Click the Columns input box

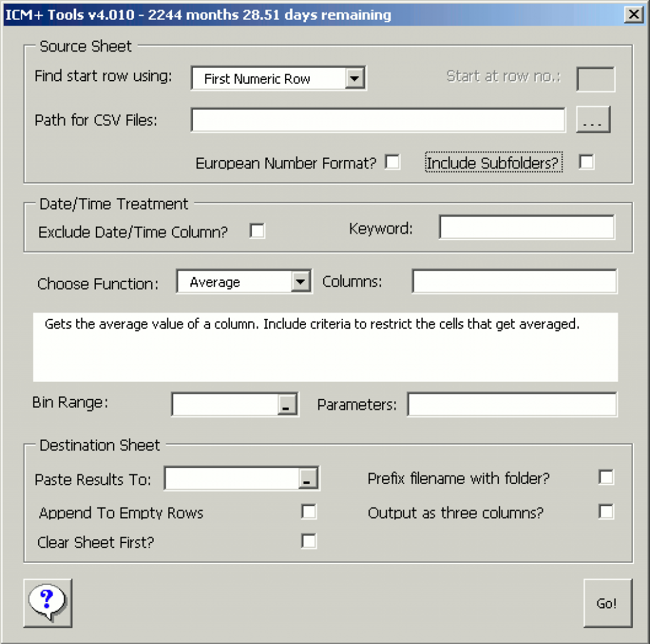tap(514, 282)
